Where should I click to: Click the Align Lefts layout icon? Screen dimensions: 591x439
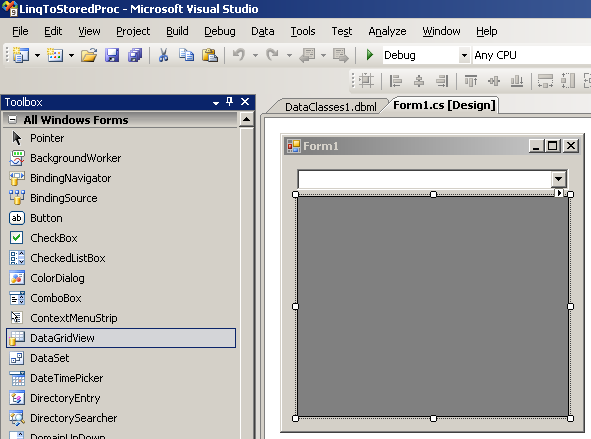click(x=395, y=81)
